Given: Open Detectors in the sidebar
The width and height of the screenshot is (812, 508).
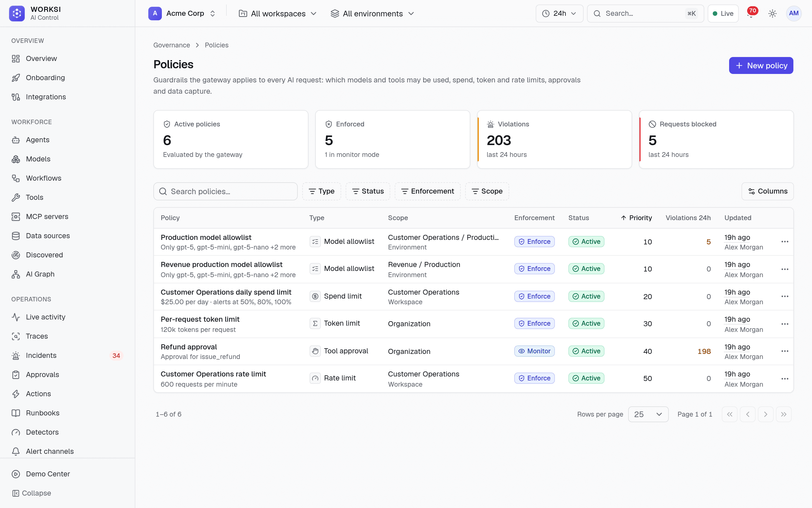Looking at the screenshot, I should [67, 432].
